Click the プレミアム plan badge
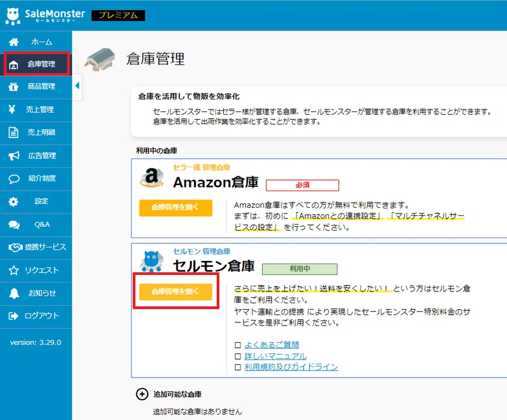This screenshot has width=507, height=420. click(118, 15)
